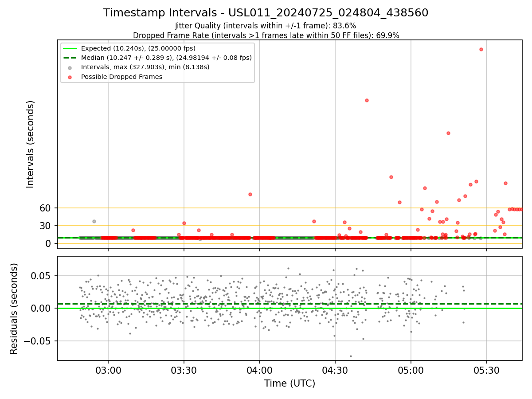Click the red legend marker for Possible Dropped Frames
Image resolution: width=532 pixels, height=399 pixels.
point(70,77)
